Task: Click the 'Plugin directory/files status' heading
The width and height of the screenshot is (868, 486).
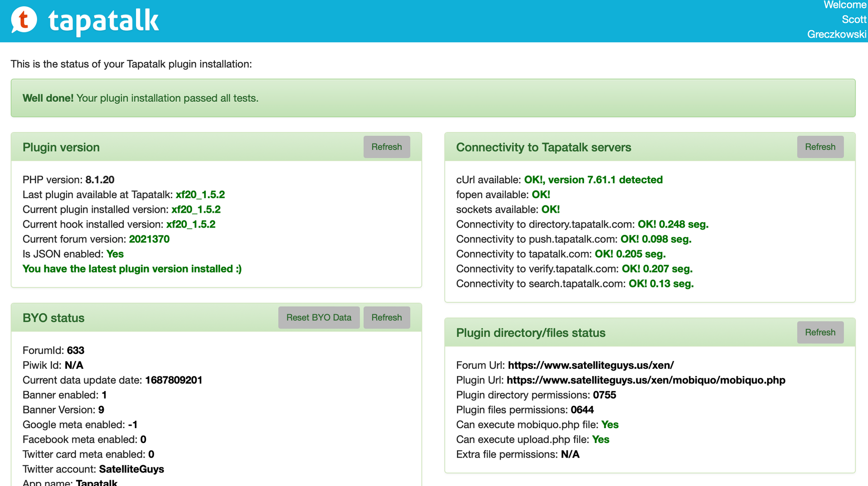Action: [531, 333]
